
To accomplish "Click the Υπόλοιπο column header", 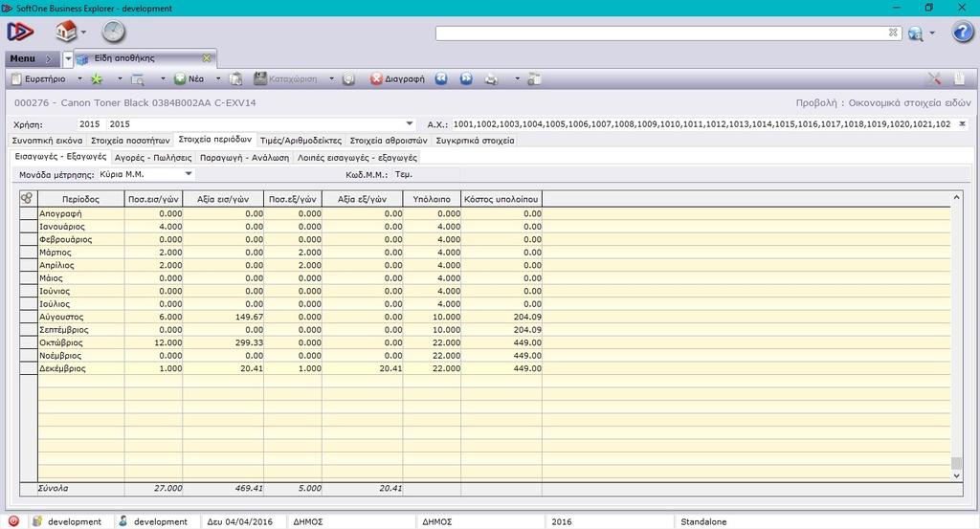I will click(432, 199).
